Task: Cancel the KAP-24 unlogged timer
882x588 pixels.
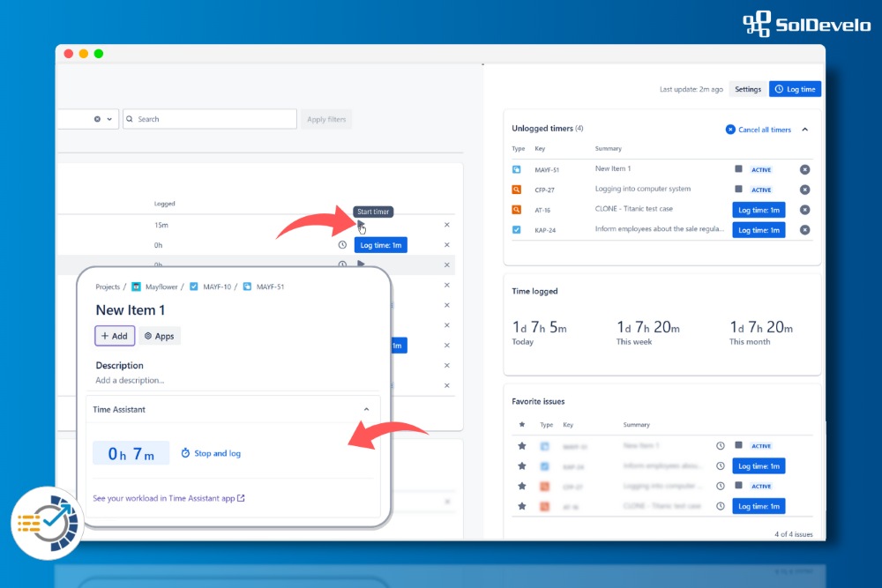Action: [x=804, y=229]
